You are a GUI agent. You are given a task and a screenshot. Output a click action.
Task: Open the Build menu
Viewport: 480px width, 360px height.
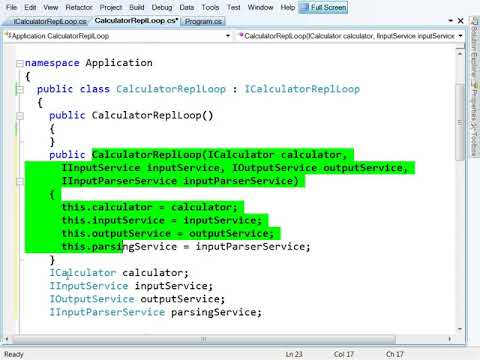[x=137, y=7]
